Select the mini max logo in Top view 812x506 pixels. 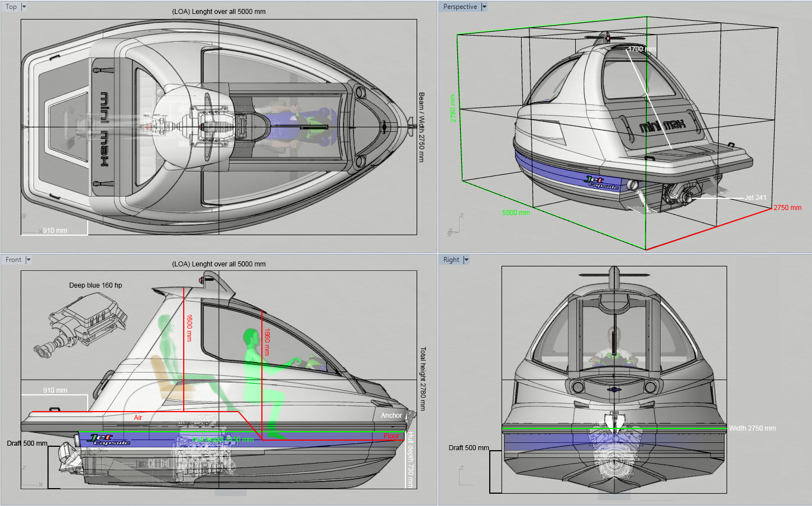click(104, 130)
